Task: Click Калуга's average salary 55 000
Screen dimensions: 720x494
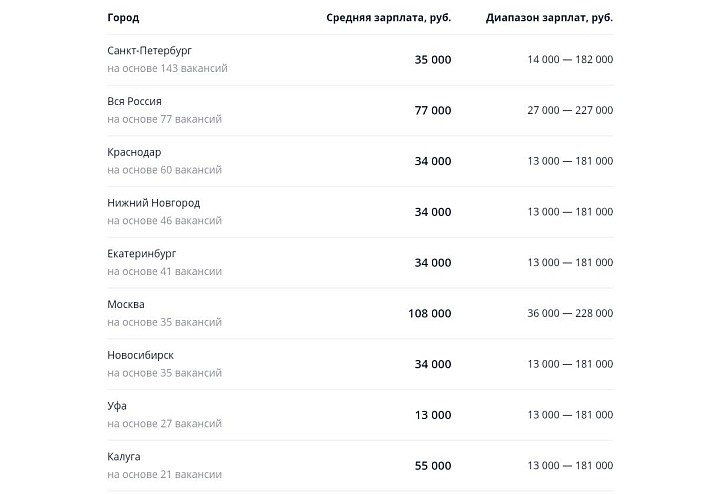Action: coord(433,466)
